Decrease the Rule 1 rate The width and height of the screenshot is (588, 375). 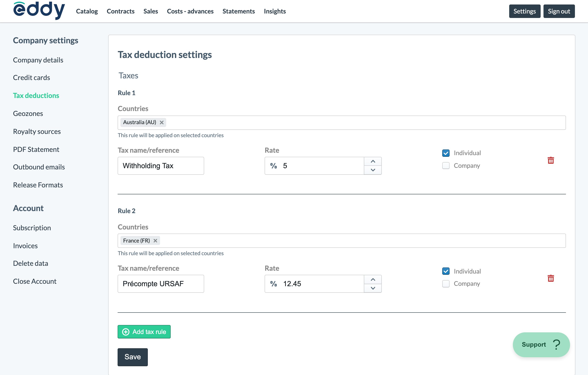(x=373, y=170)
